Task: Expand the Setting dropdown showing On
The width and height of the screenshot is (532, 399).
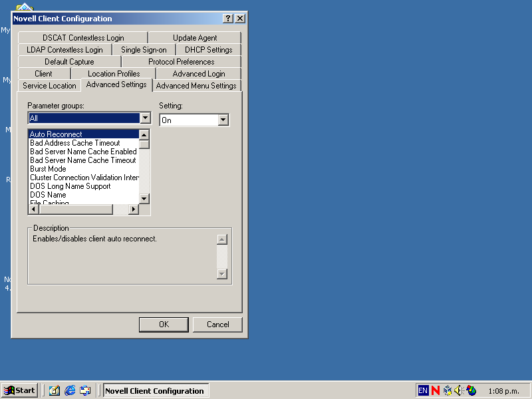Action: [x=223, y=120]
